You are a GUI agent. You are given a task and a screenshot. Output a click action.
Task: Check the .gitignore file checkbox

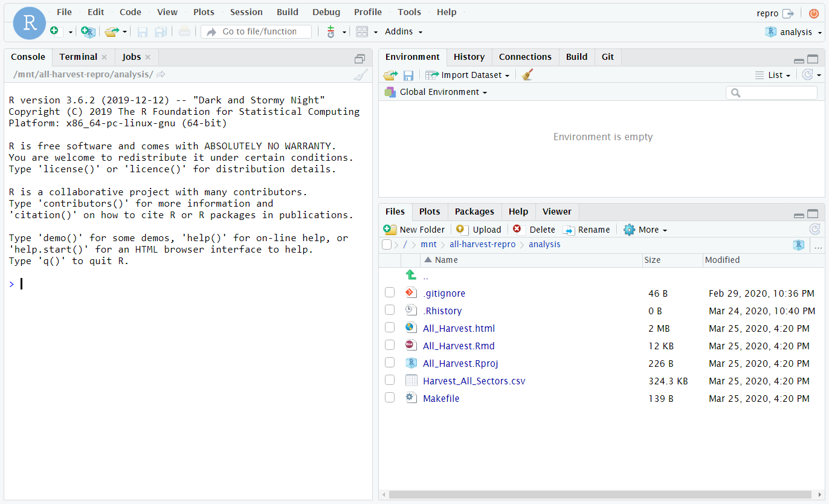point(390,292)
